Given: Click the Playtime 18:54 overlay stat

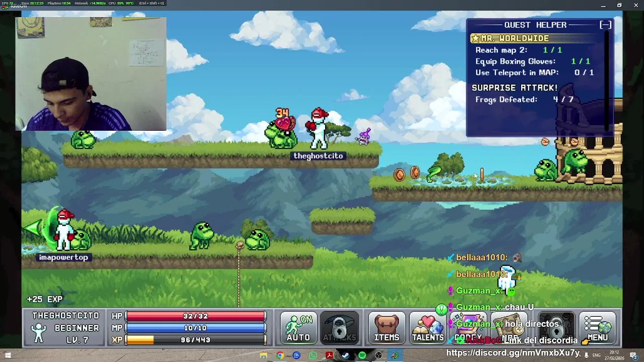Looking at the screenshot, I should [59, 3].
